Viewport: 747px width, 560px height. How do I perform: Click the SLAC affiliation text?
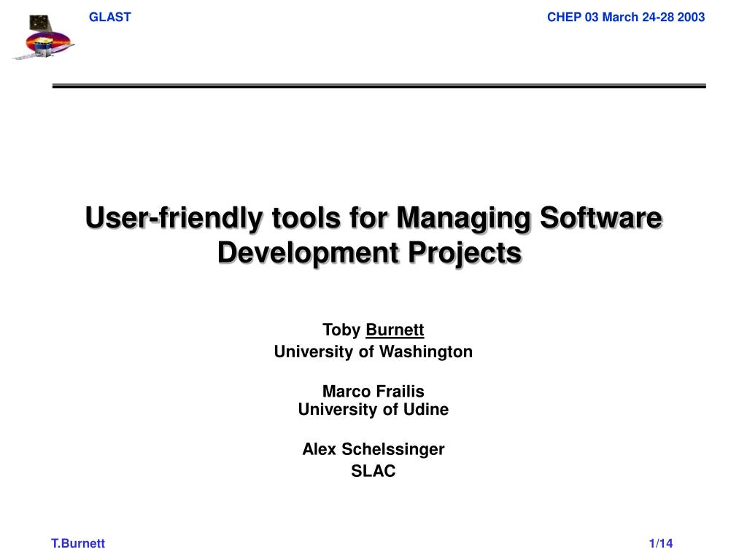373,471
